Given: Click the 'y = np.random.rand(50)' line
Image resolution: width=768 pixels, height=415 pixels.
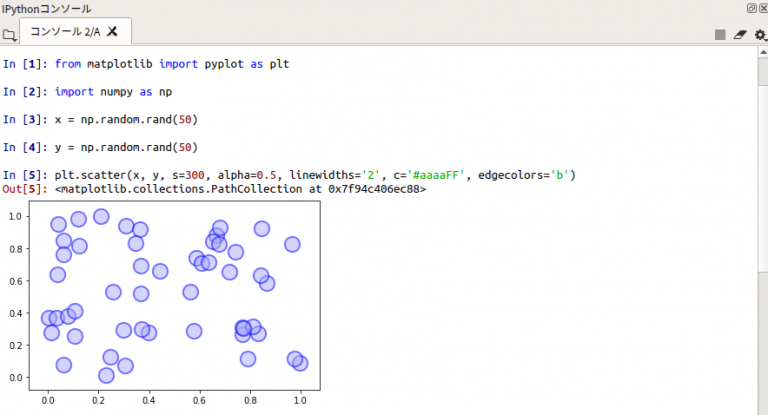Looking at the screenshot, I should click(x=127, y=148).
